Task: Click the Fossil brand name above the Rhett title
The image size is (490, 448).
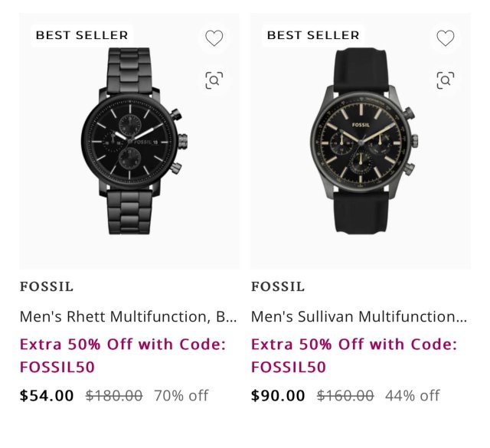Action: tap(47, 287)
